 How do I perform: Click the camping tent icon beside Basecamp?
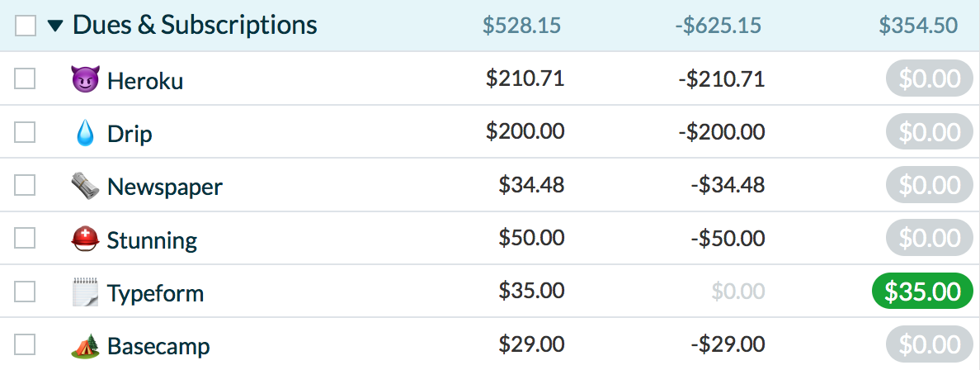tap(85, 345)
